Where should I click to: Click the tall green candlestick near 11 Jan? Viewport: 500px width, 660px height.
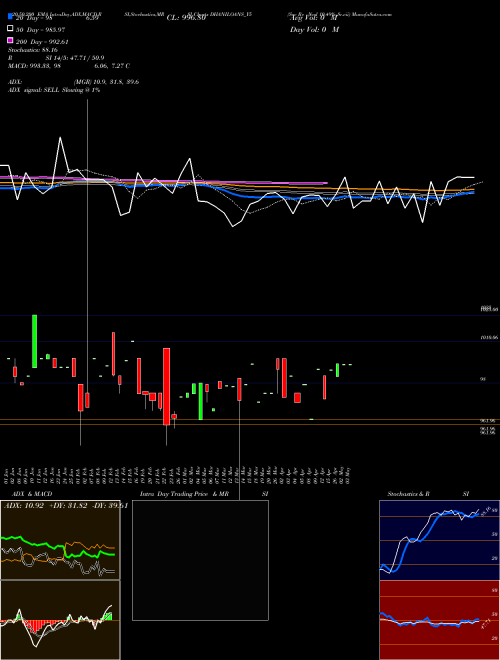35,341
